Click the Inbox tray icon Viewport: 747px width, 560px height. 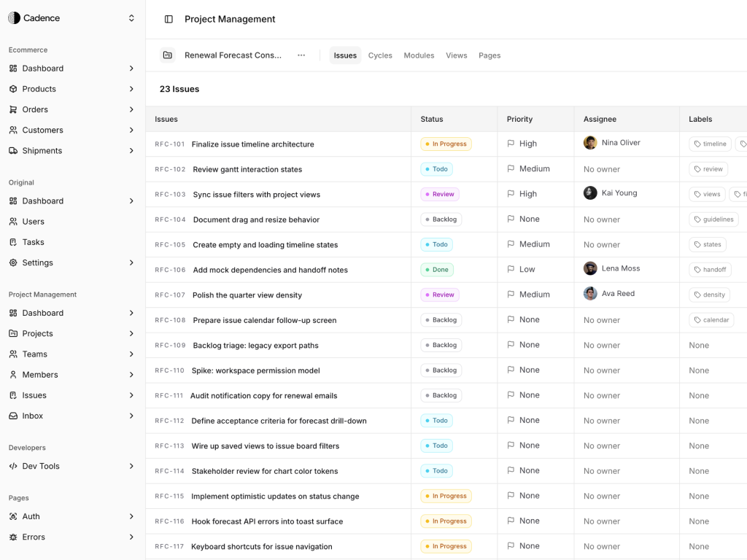13,416
